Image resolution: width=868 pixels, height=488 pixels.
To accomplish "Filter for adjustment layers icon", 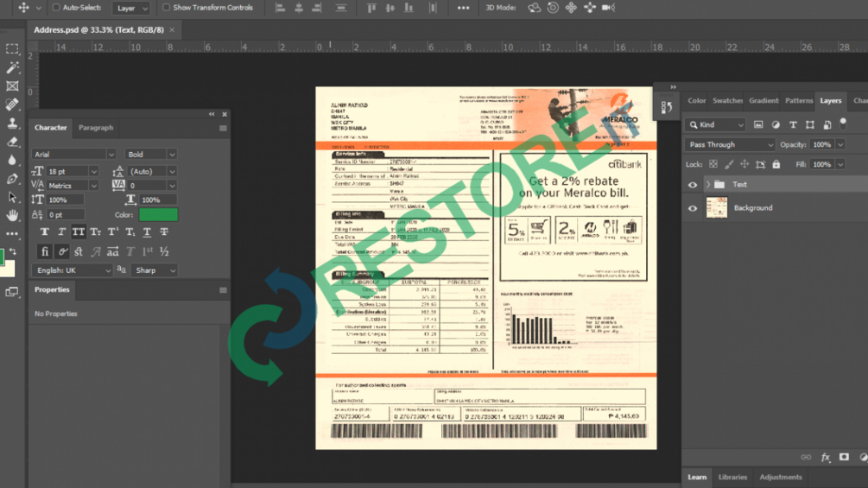I will (776, 125).
